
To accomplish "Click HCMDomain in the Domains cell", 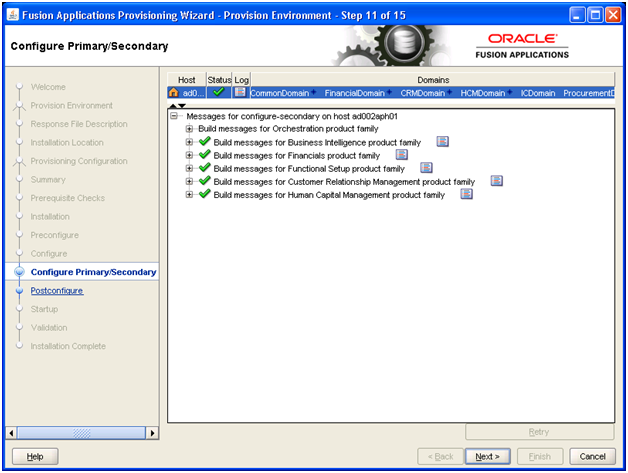I will [483, 93].
